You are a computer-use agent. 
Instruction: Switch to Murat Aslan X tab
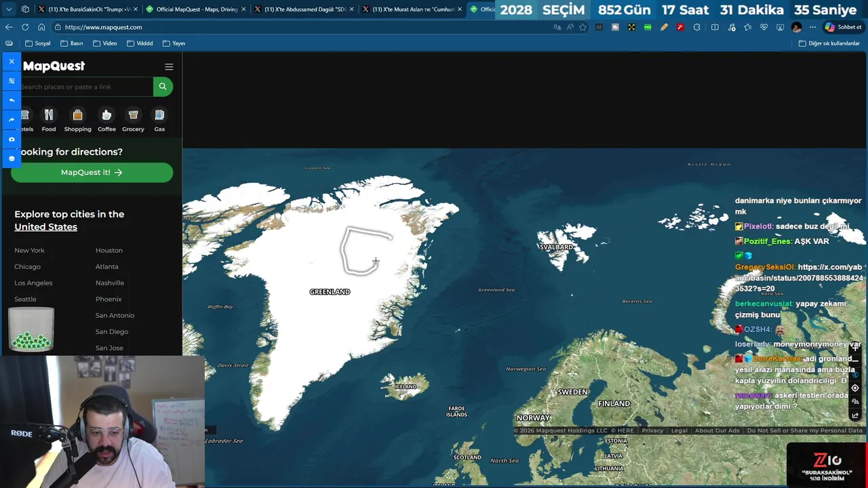(412, 9)
